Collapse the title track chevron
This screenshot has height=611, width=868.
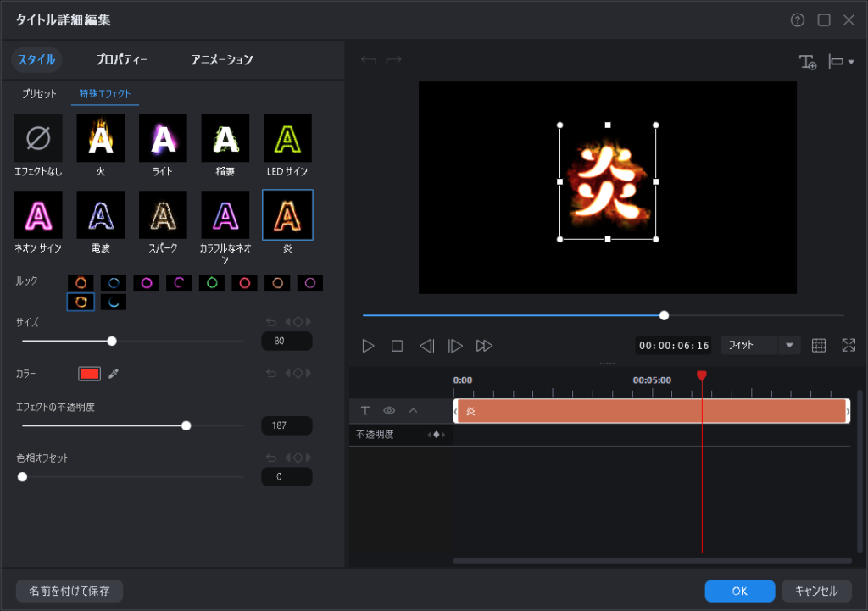[x=414, y=411]
